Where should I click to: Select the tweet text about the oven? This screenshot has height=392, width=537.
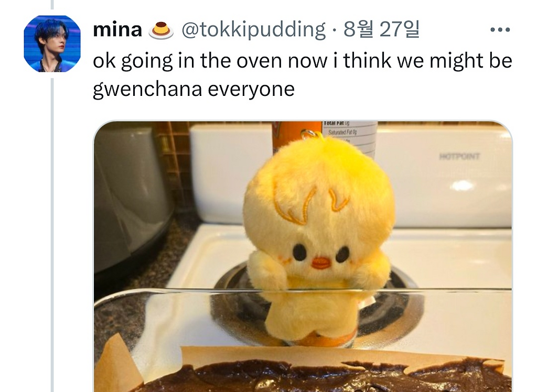[x=303, y=75]
